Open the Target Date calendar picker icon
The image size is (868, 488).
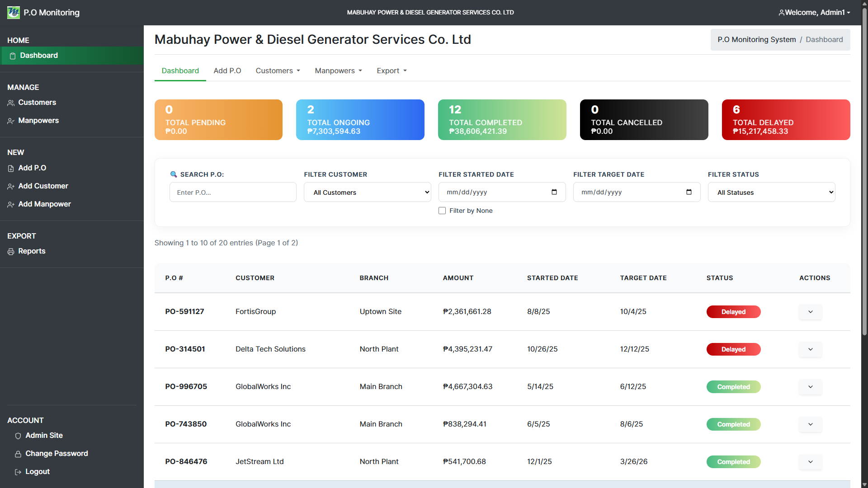point(689,192)
